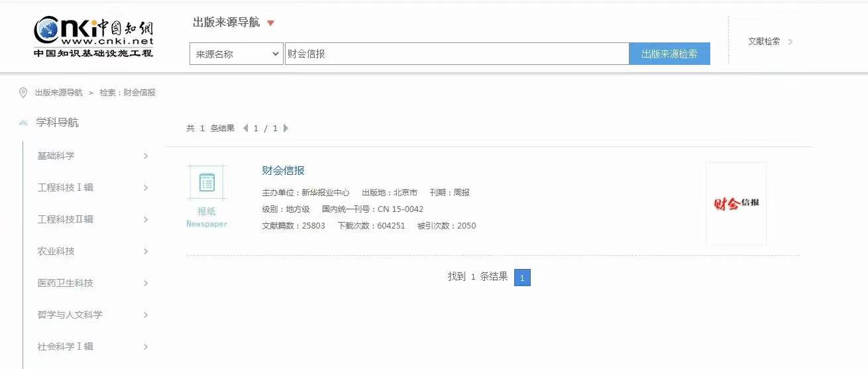Click the 检索：财会信报 breadcrumb text

pyautogui.click(x=128, y=93)
